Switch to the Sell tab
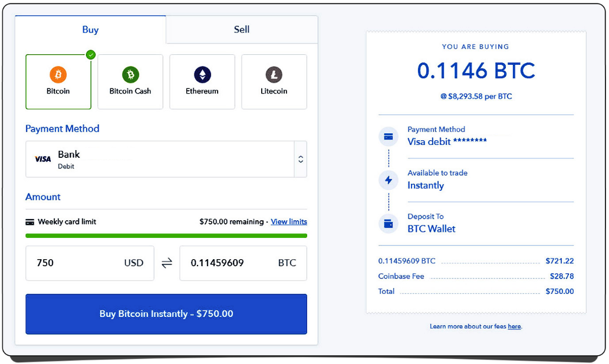The height and width of the screenshot is (364, 609). coord(242,29)
